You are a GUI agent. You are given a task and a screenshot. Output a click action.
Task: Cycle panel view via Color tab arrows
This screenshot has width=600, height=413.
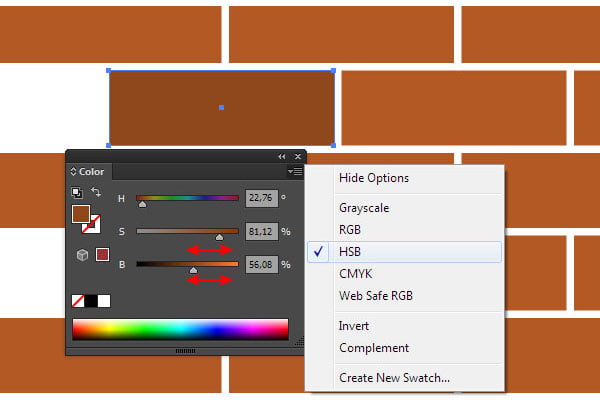coord(73,172)
